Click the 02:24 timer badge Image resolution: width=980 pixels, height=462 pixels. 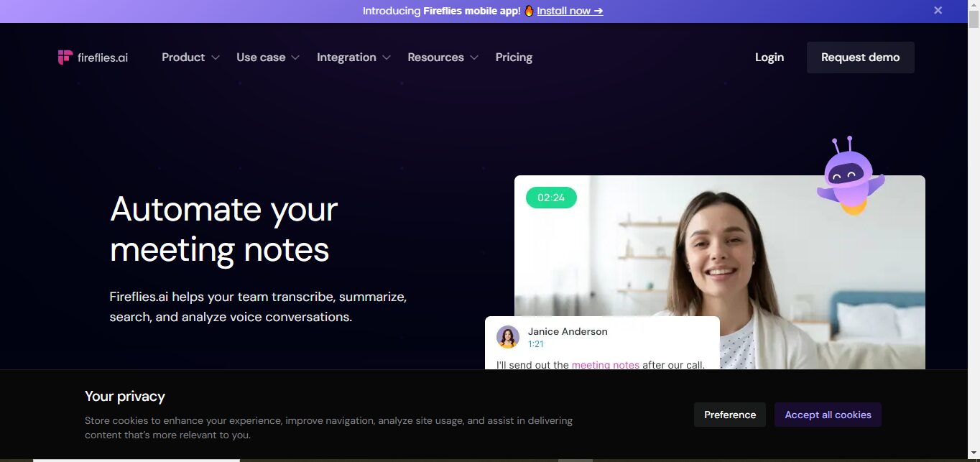pos(551,198)
